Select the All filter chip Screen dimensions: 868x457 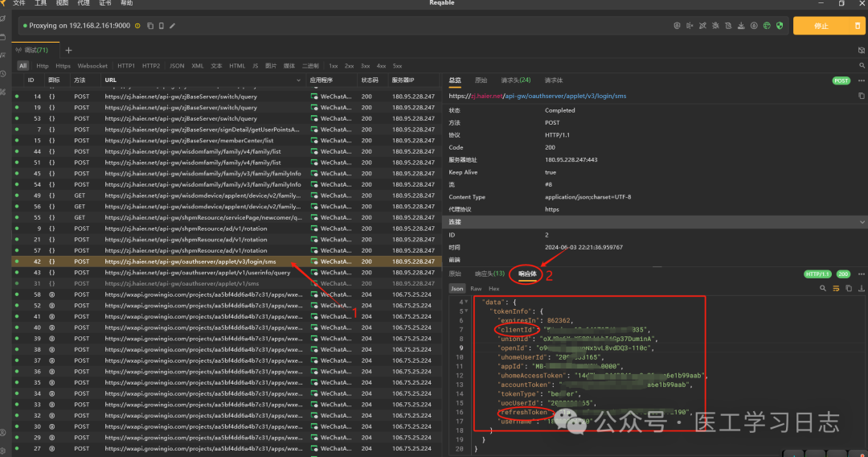(23, 66)
